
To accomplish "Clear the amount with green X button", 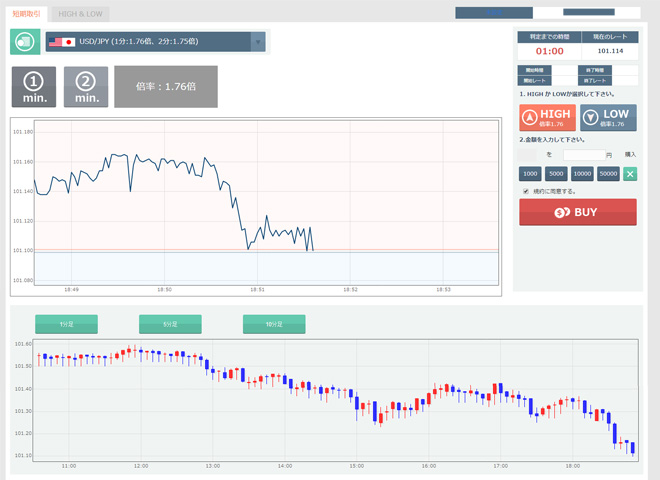I will coord(630,174).
